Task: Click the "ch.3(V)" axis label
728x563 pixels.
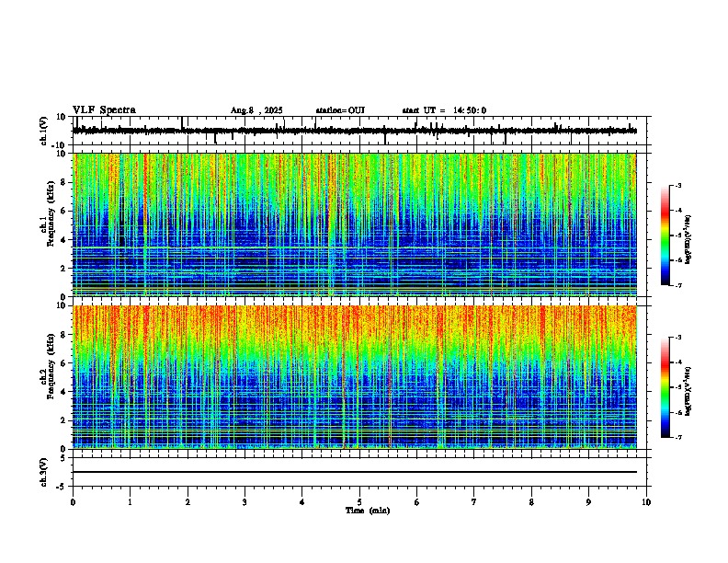Action: coord(44,473)
